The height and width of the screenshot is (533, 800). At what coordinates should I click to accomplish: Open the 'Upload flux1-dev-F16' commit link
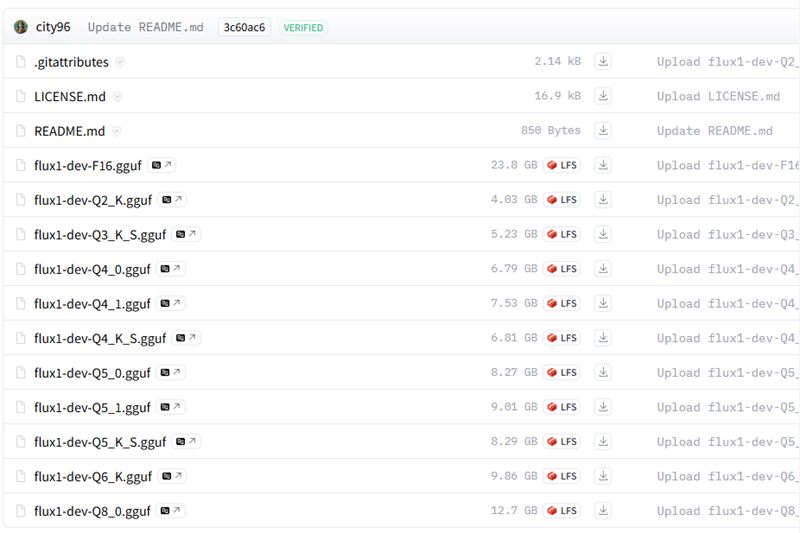(728, 165)
